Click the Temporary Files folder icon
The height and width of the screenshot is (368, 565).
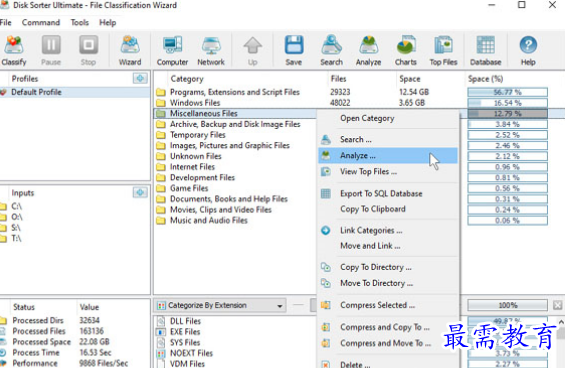pyautogui.click(x=161, y=135)
